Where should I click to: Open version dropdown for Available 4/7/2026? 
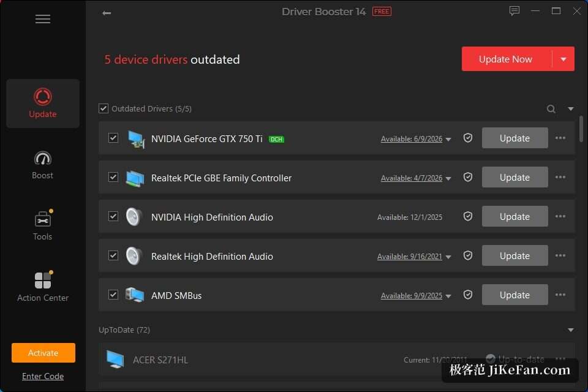448,179
